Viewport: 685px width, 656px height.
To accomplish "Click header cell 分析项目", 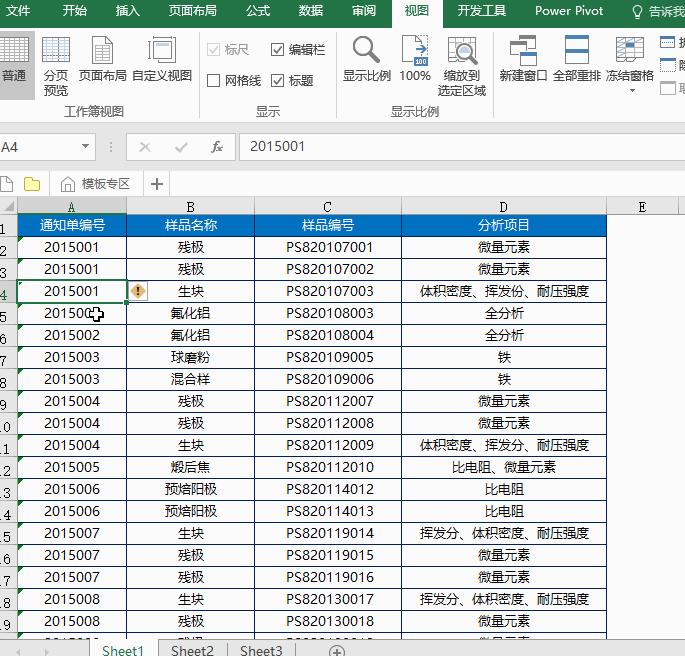I will pyautogui.click(x=504, y=225).
